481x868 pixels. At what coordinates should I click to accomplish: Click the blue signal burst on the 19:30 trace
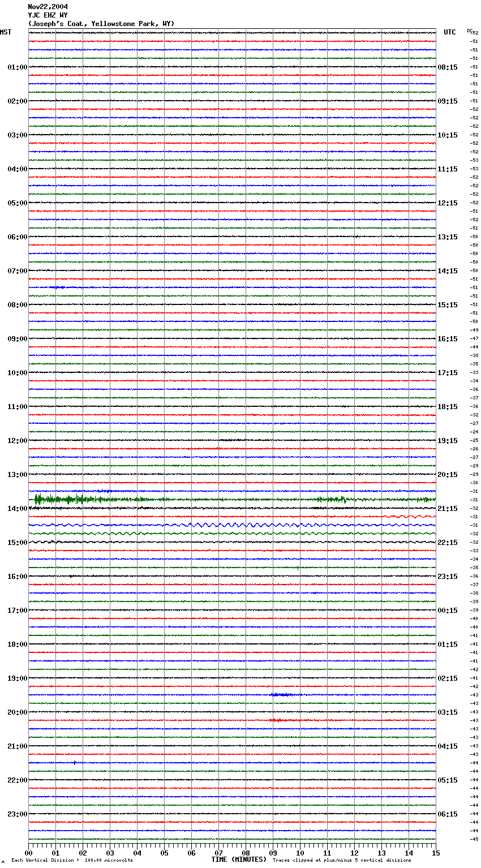(x=286, y=694)
